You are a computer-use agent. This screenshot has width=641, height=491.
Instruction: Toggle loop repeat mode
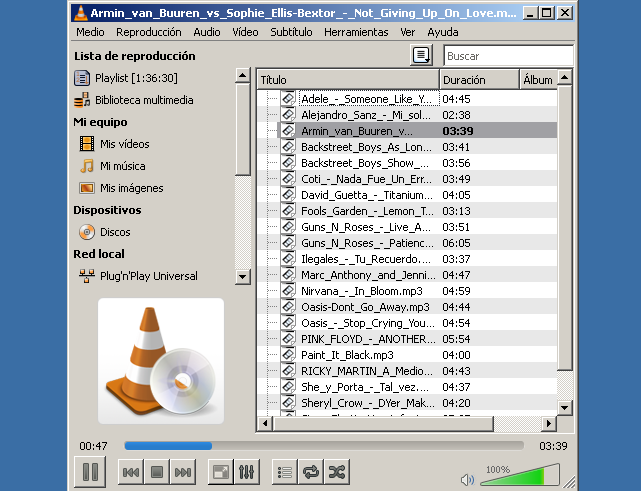click(311, 472)
